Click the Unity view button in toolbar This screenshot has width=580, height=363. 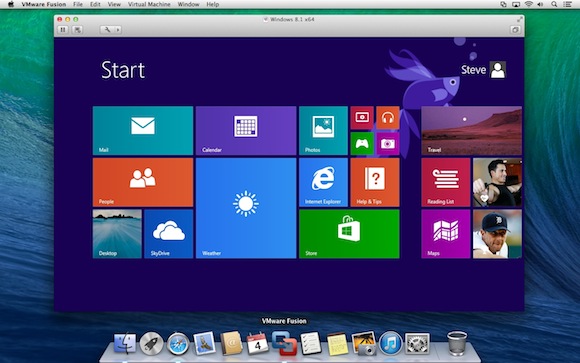click(515, 30)
